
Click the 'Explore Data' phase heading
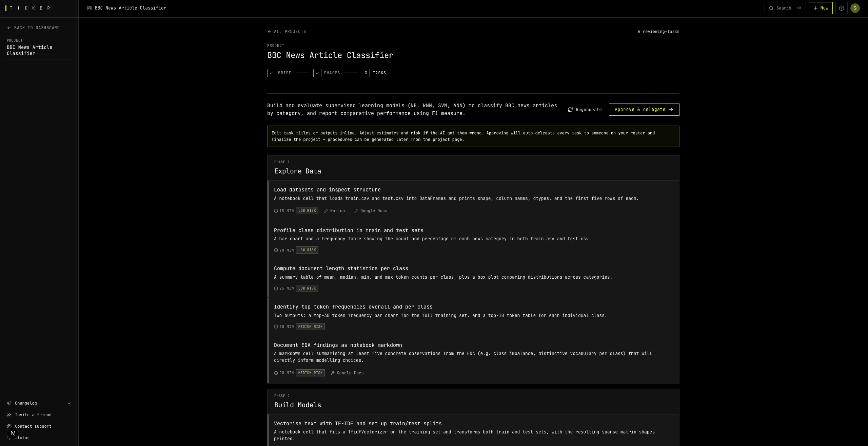point(298,171)
